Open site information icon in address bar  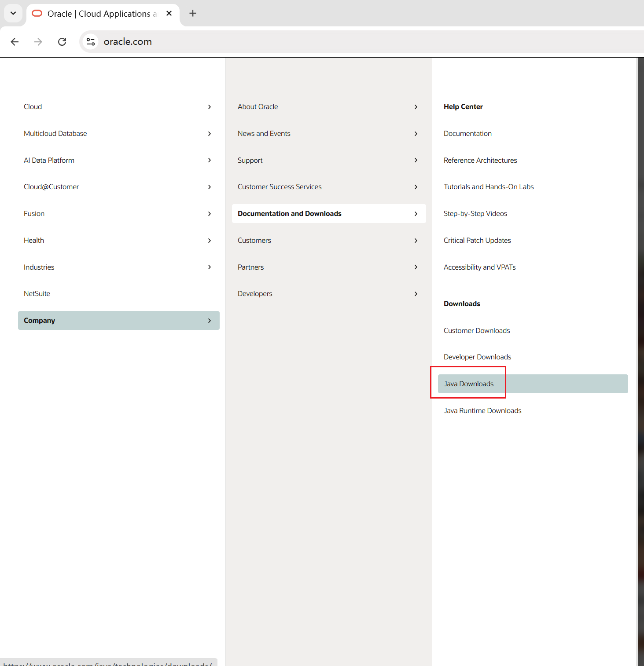[91, 42]
